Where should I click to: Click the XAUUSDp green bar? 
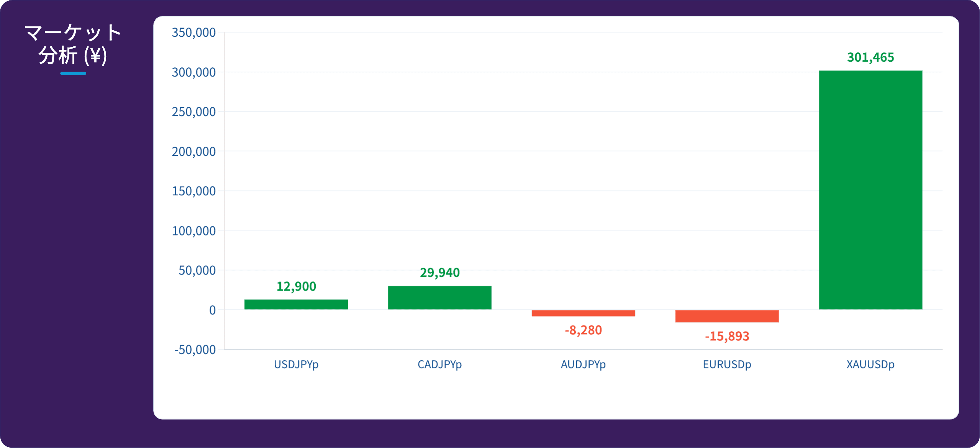point(870,190)
